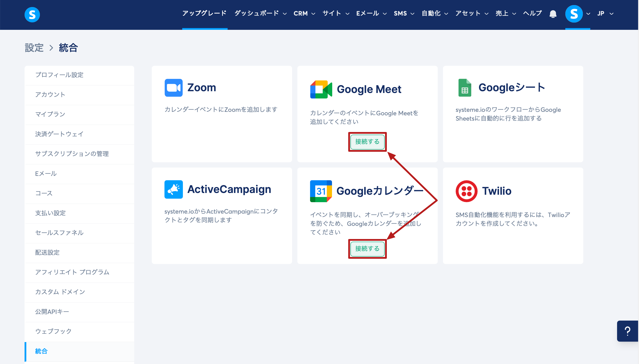This screenshot has width=639, height=364.
Task: Expand the ダッシュボード dropdown menu
Action: (260, 13)
